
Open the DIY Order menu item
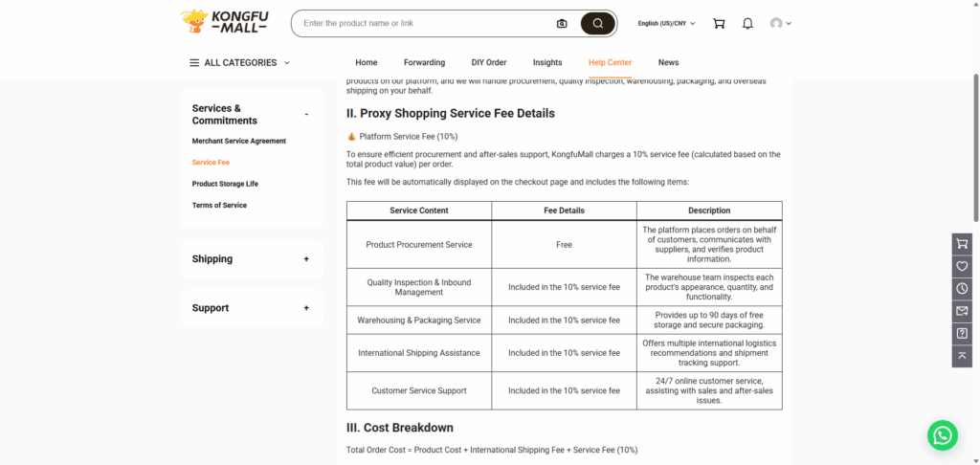point(488,63)
